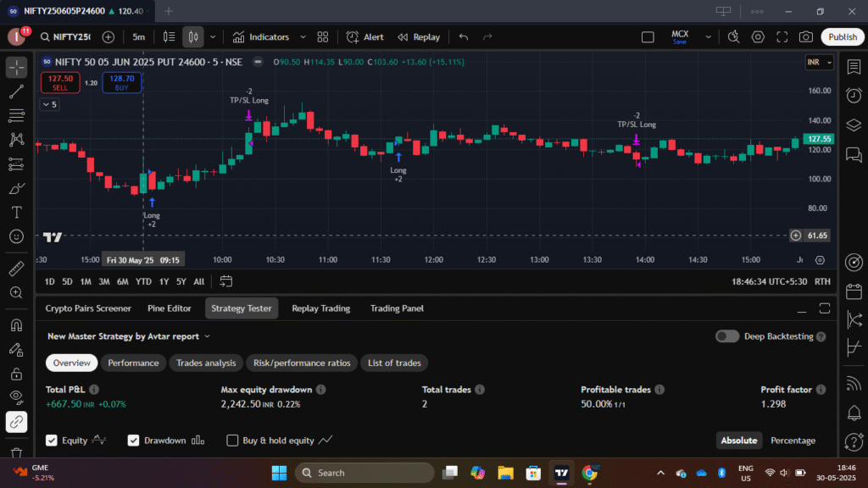Screen dimensions: 868x488
Task: Remove drawings with trash icon
Action: click(x=17, y=452)
